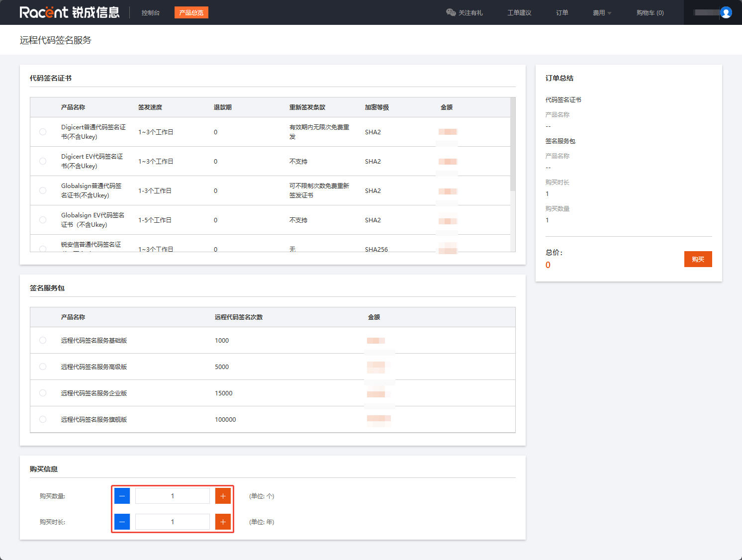The width and height of the screenshot is (742, 560).
Task: Open the 控制台 menu item
Action: pyautogui.click(x=150, y=13)
